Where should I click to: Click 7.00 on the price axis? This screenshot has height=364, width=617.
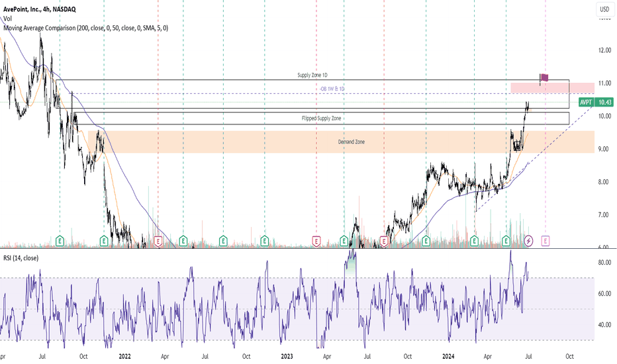coord(605,215)
